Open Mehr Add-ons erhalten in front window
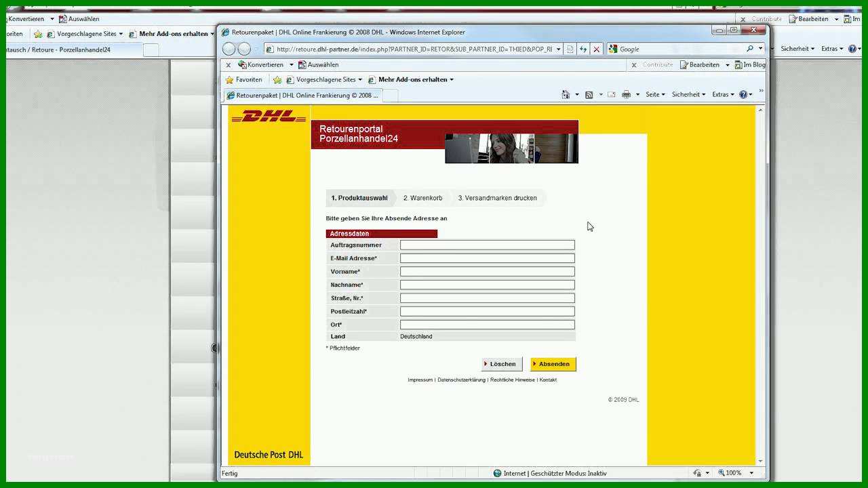Viewport: 868px width, 488px height. 410,79
